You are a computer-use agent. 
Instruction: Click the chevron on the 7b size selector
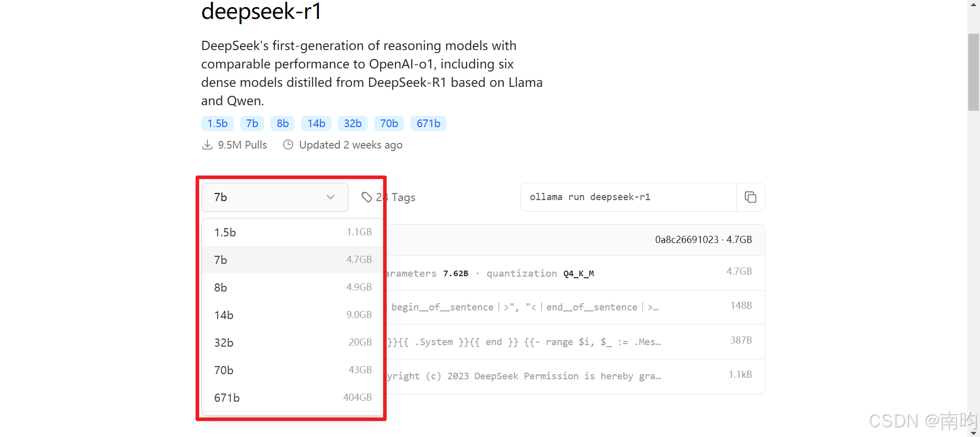(330, 197)
